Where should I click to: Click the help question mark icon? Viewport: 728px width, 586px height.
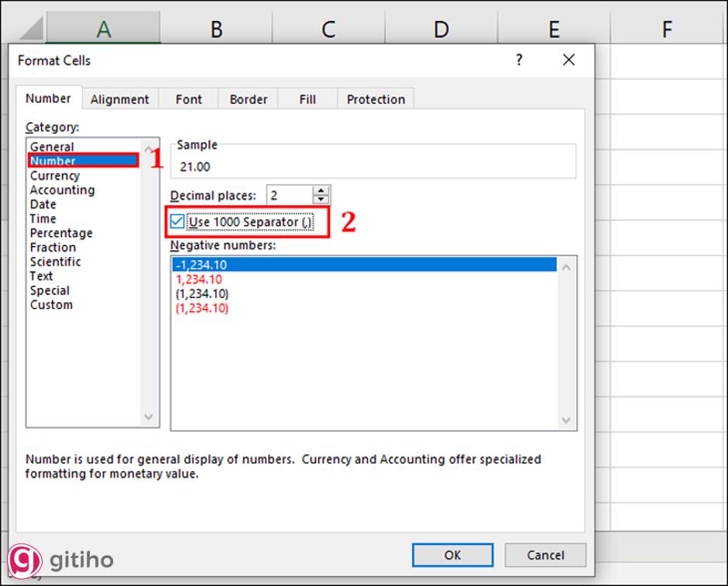pos(519,60)
